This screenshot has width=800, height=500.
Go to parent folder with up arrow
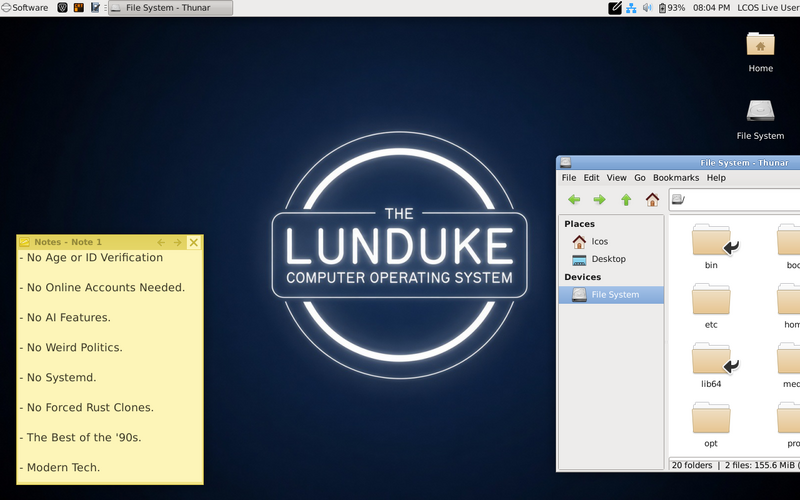click(x=626, y=199)
